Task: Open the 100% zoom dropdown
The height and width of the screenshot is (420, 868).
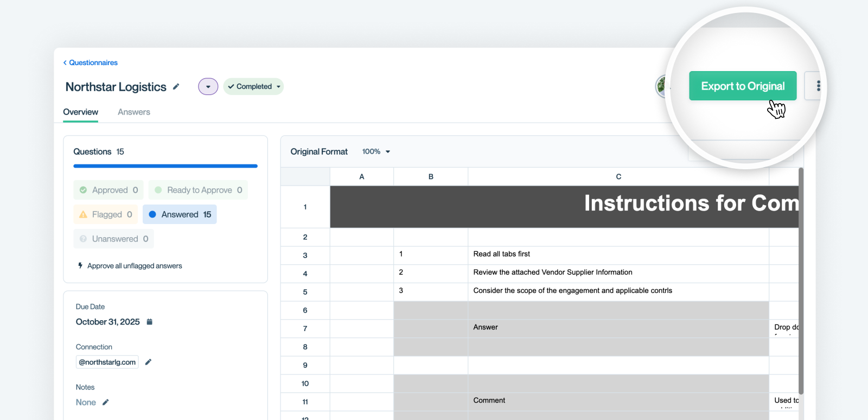Action: click(x=376, y=151)
